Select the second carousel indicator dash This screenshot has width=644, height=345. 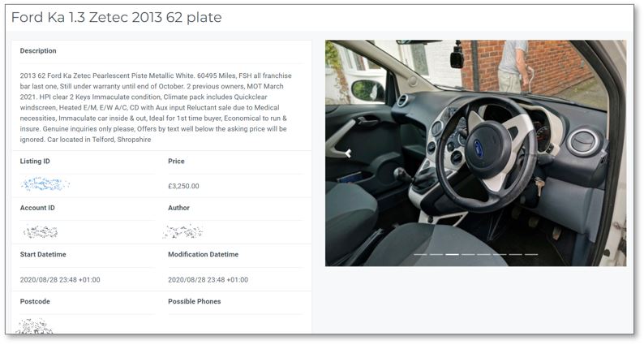[436, 255]
